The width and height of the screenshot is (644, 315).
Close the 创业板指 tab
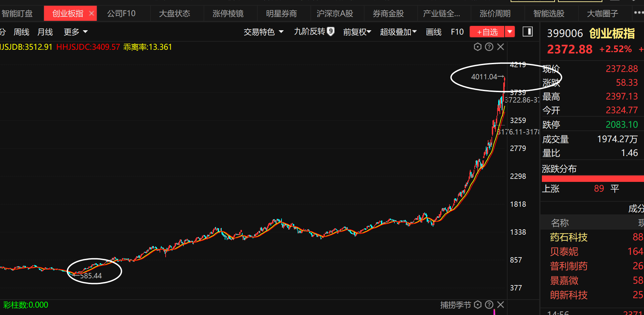91,13
